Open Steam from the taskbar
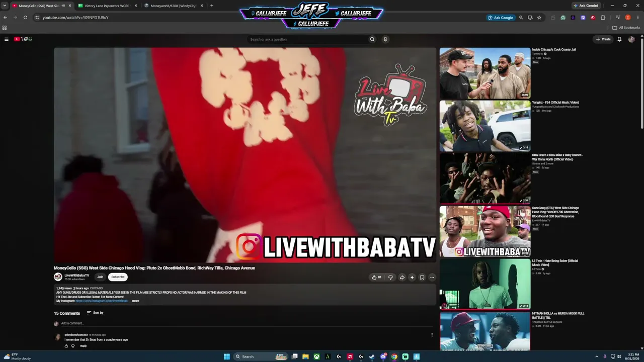Image resolution: width=644 pixels, height=362 pixels. click(372, 356)
